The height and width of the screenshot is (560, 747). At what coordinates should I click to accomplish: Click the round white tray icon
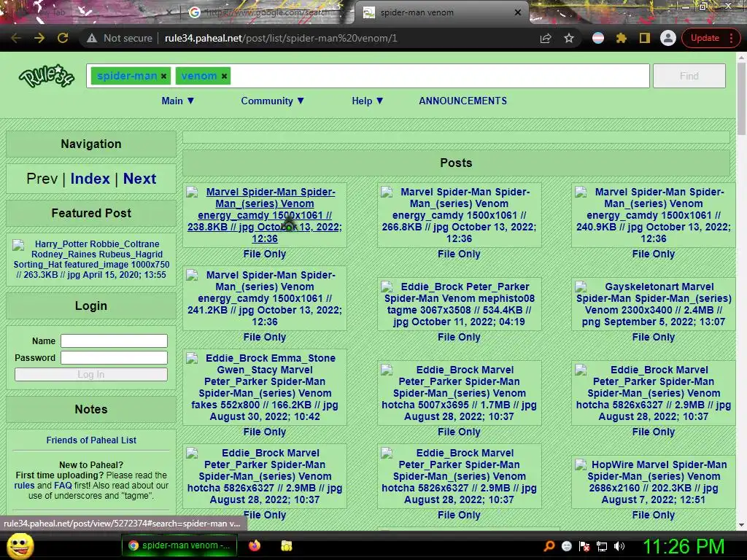(x=566, y=546)
